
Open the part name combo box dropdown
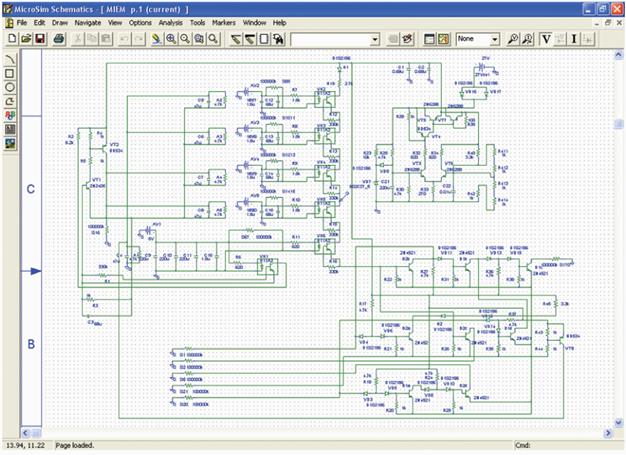point(375,39)
